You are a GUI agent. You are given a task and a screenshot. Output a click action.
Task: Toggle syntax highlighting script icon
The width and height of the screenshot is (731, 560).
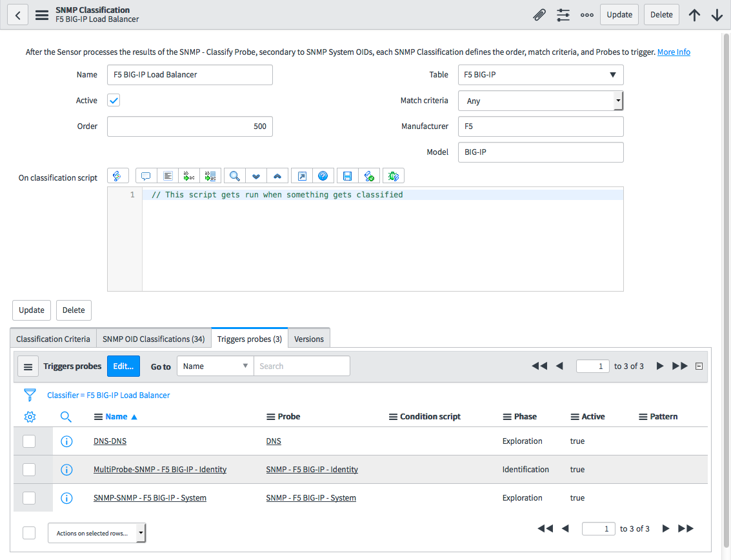(x=117, y=175)
